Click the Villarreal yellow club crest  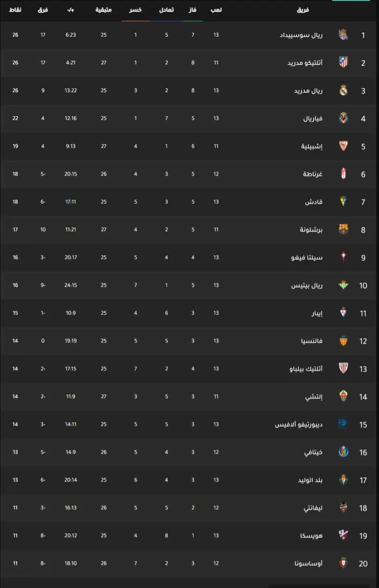pyautogui.click(x=343, y=118)
